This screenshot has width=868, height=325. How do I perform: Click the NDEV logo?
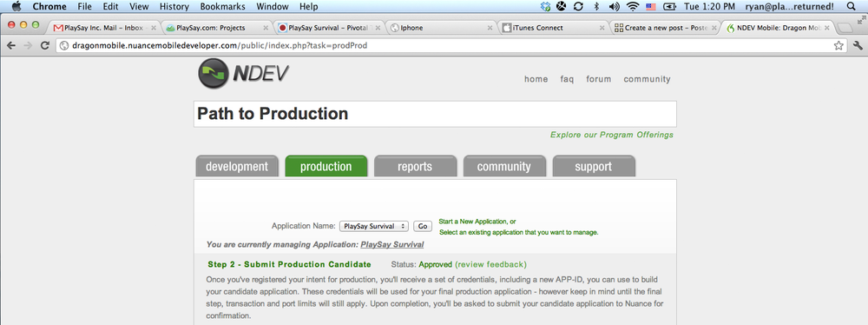(x=243, y=74)
